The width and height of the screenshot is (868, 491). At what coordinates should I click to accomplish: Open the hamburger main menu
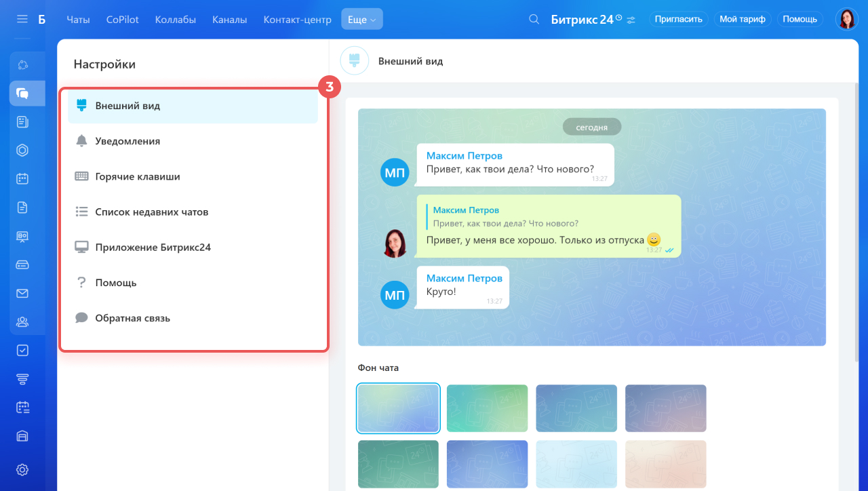(x=22, y=19)
